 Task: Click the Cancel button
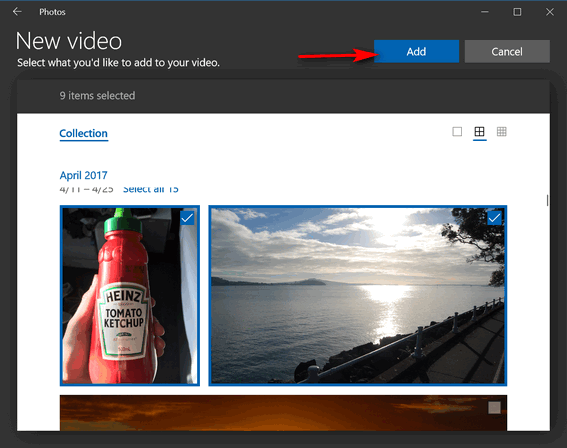click(507, 51)
